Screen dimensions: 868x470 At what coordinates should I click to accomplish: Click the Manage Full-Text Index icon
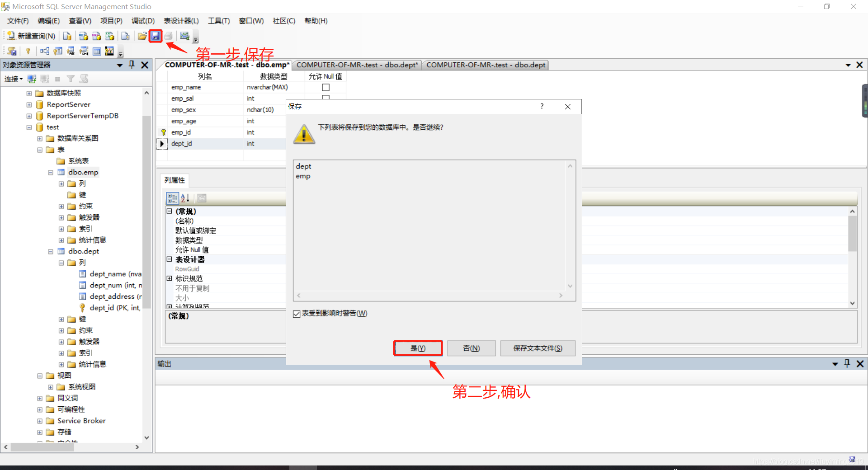click(71, 51)
